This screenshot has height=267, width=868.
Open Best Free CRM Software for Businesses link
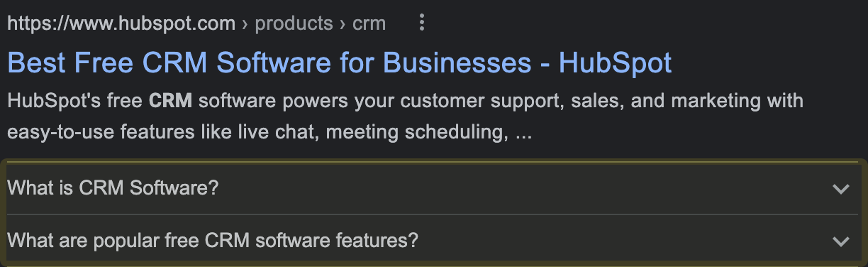(x=340, y=63)
